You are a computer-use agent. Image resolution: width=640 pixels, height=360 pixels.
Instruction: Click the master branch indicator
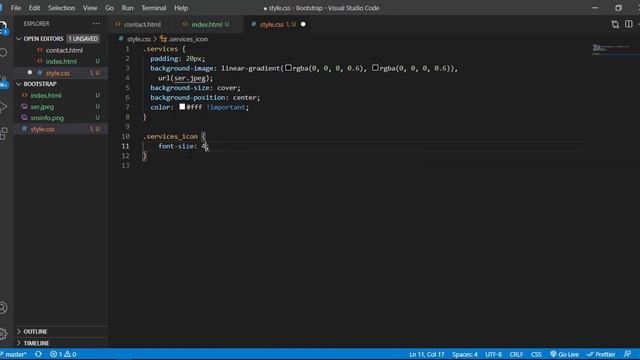(13, 354)
